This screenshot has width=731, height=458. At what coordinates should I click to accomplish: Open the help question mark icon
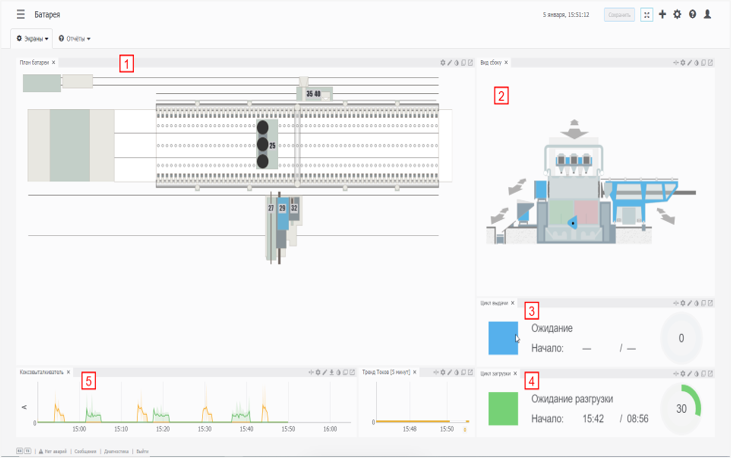[x=692, y=15]
